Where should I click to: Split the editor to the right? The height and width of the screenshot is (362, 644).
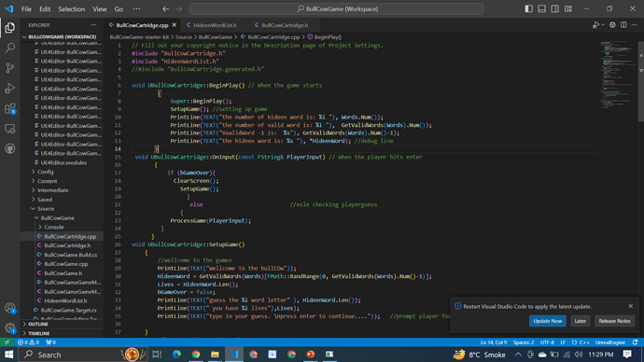point(623,25)
